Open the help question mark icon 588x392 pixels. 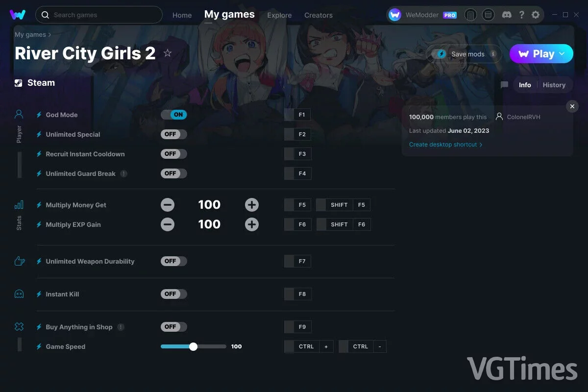pos(522,15)
